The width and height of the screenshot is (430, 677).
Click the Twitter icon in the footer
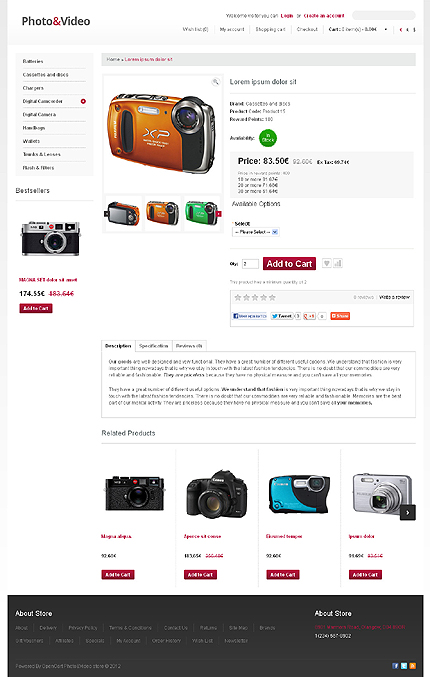404,666
